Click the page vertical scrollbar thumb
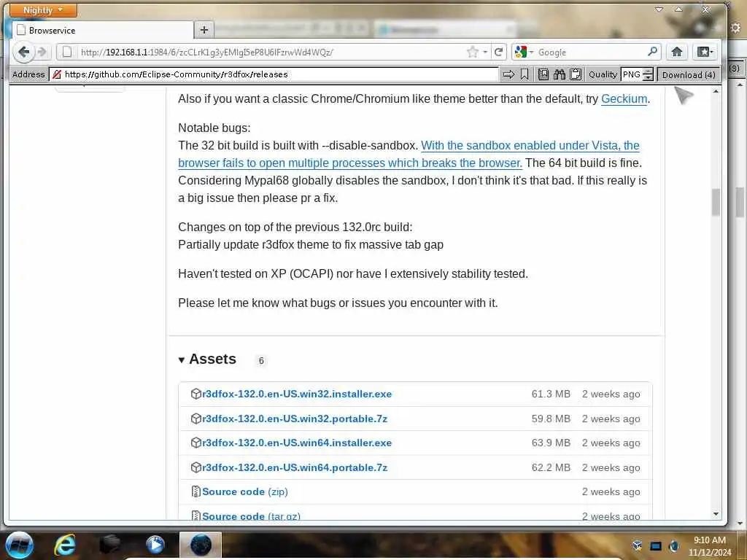This screenshot has width=747, height=560. pos(716,203)
